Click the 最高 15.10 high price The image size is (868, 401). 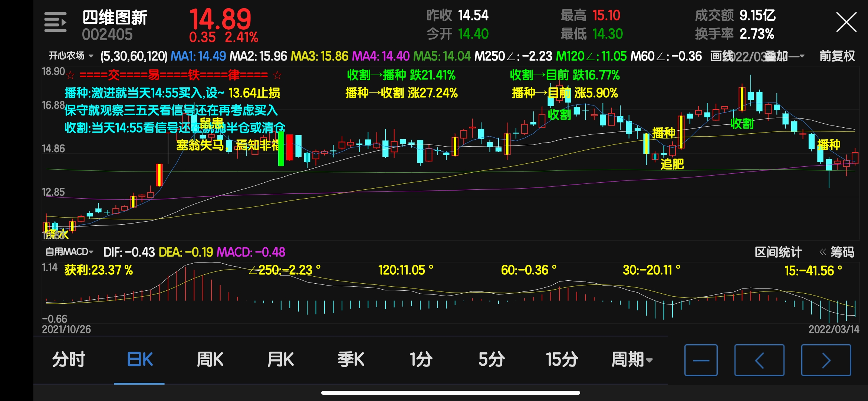(591, 15)
